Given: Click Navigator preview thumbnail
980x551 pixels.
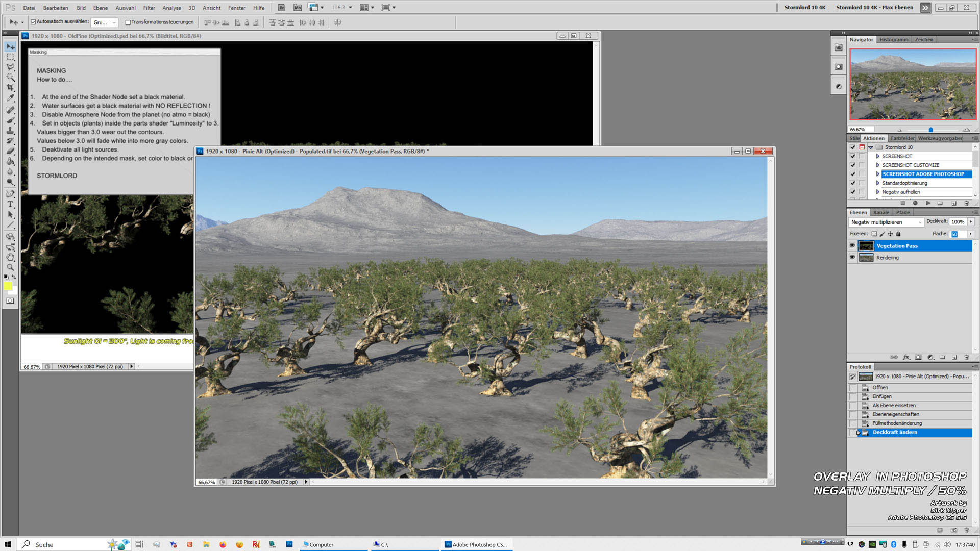Looking at the screenshot, I should pyautogui.click(x=913, y=85).
